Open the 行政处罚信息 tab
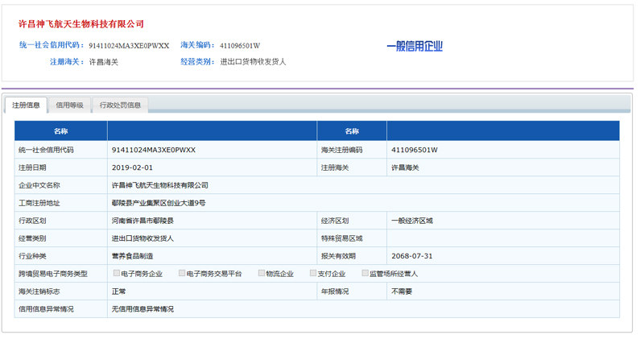The height and width of the screenshot is (339, 644). (x=120, y=105)
